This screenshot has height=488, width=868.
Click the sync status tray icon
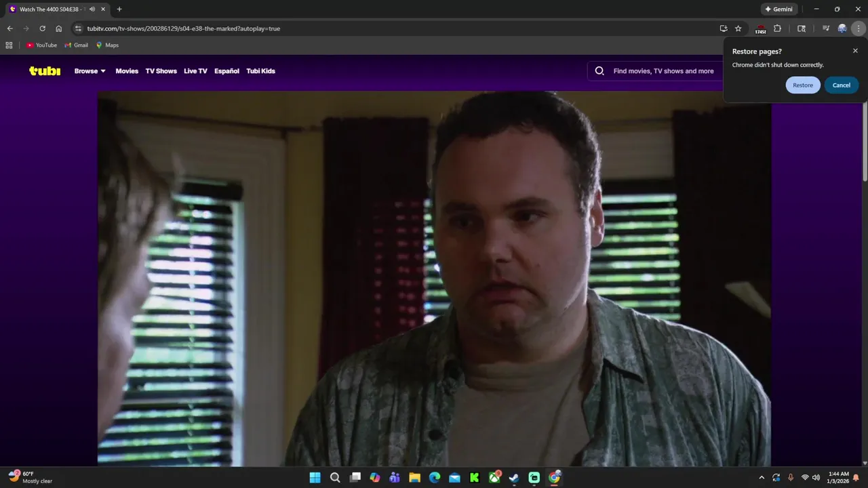point(776,478)
